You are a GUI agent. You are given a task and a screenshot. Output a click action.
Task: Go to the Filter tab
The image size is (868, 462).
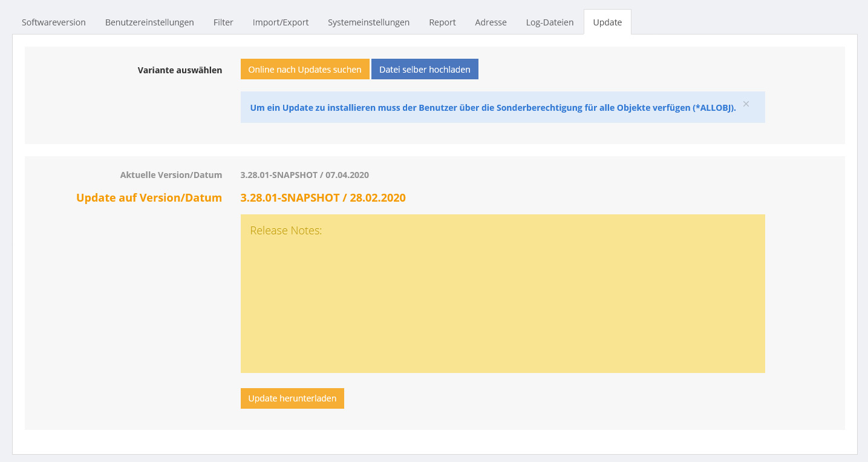[x=223, y=22]
